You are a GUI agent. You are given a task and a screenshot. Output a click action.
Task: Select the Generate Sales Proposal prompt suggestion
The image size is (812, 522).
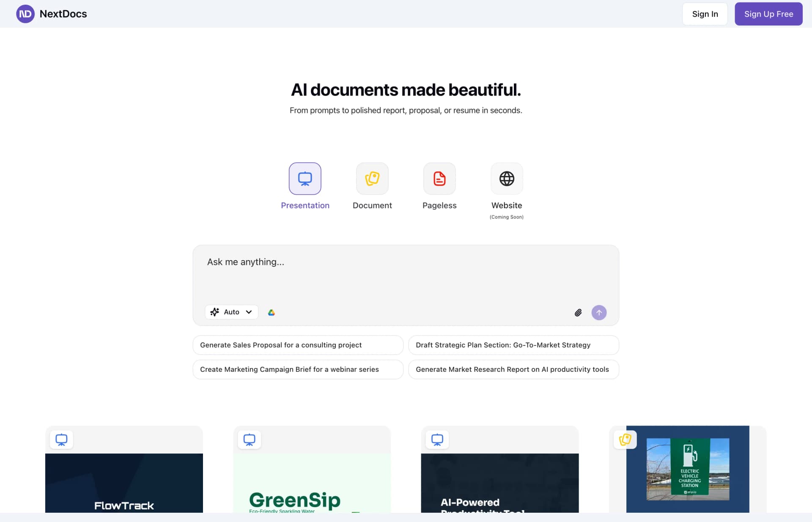coord(298,345)
